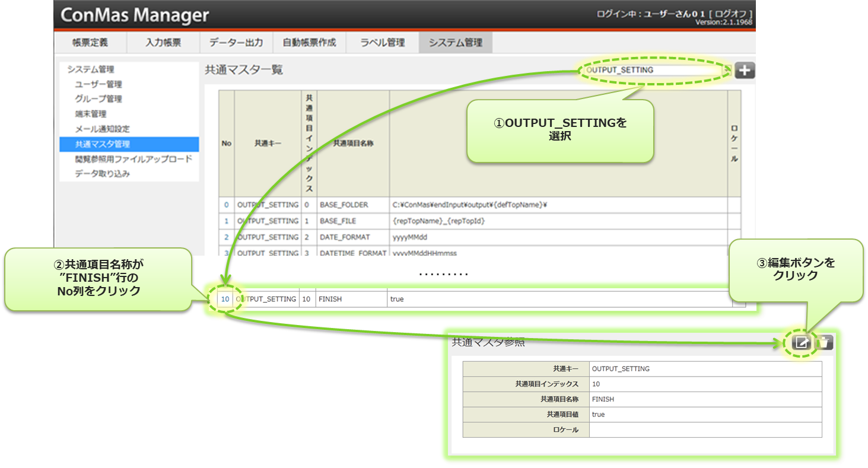Image resolution: width=868 pixels, height=468 pixels.
Task: Open the データー出力 tab
Action: click(236, 43)
